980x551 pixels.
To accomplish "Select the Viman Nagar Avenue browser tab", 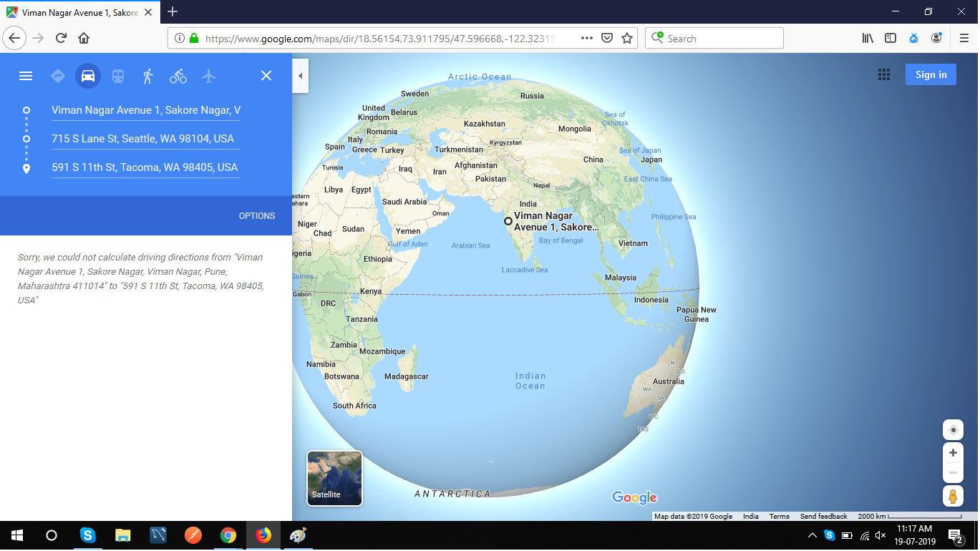I will (x=80, y=13).
